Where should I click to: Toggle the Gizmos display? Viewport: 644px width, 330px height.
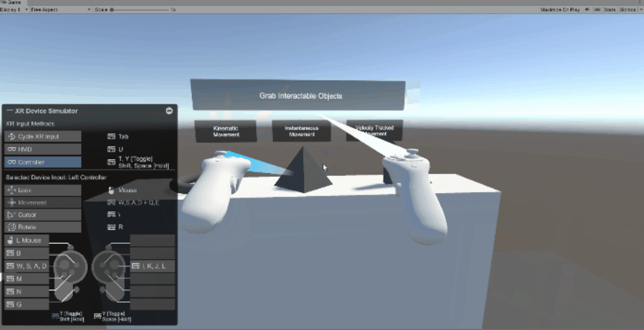tap(629, 10)
